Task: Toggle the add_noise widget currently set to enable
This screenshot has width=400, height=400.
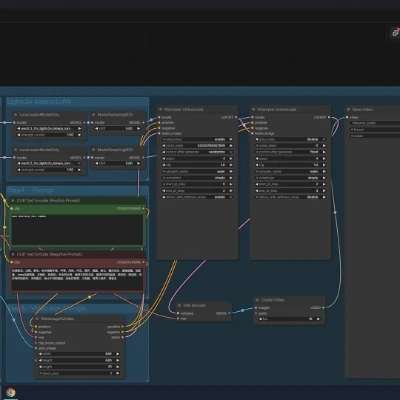Action: (x=197, y=139)
